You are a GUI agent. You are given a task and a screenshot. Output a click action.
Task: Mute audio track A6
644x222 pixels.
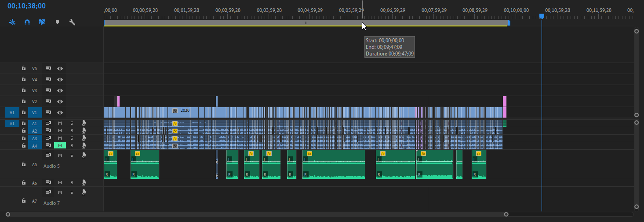click(60, 183)
